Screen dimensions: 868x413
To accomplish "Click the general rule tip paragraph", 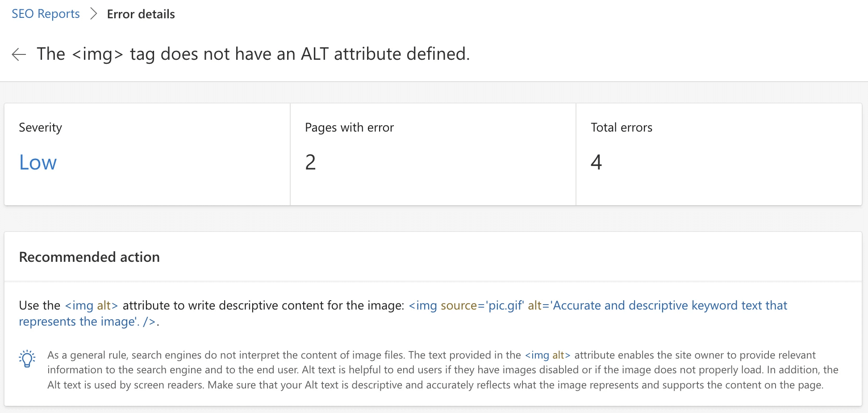I will click(x=443, y=370).
